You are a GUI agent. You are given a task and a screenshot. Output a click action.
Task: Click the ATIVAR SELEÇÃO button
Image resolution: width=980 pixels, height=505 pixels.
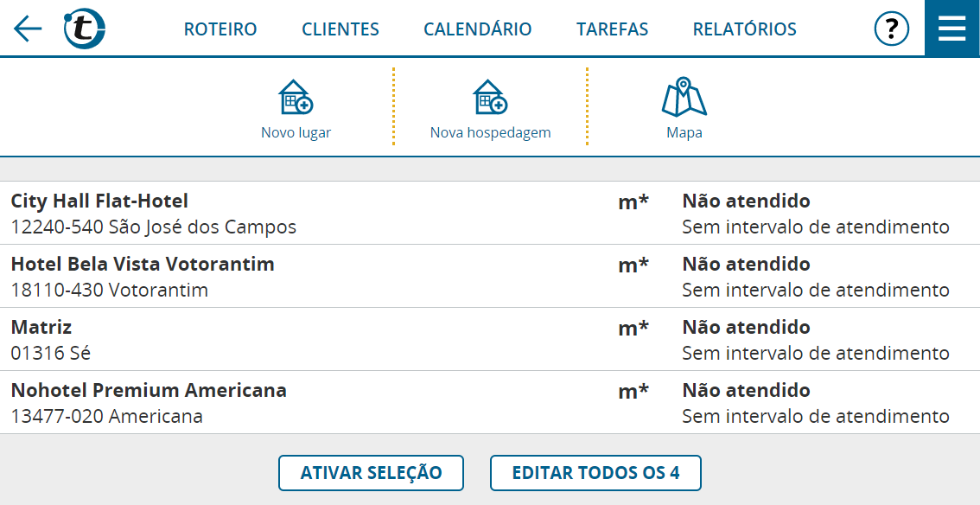371,472
